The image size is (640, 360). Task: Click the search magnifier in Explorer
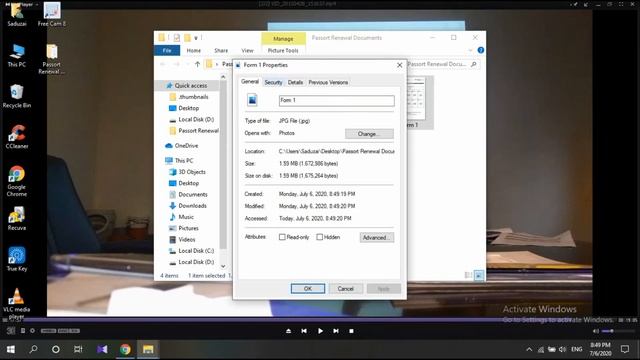pos(473,64)
